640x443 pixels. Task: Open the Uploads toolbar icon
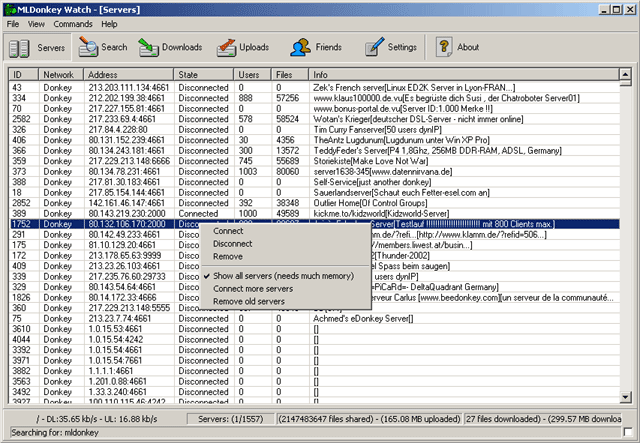point(227,47)
